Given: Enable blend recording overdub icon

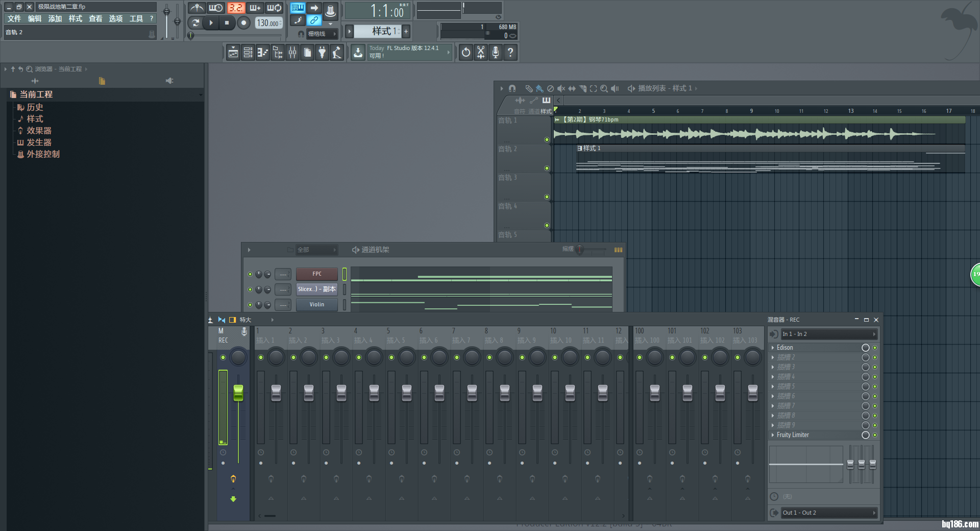Looking at the screenshot, I should [x=255, y=8].
